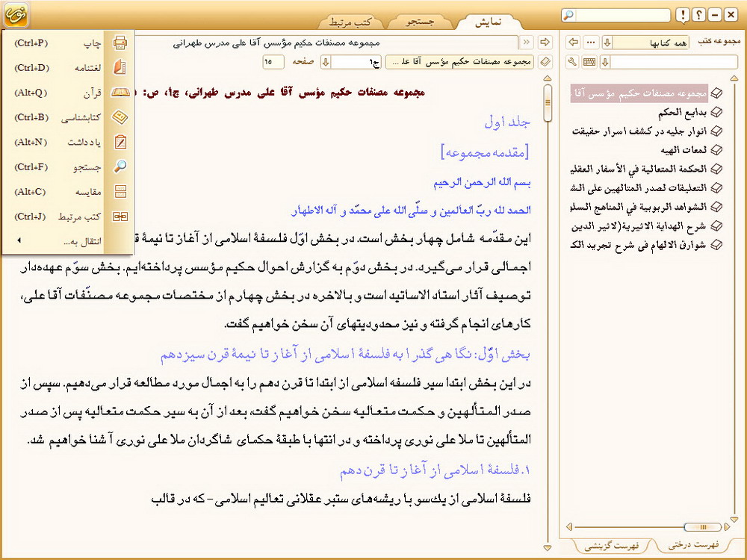Click the مقایسه compare icon
Image resolution: width=747 pixels, height=560 pixels.
click(120, 191)
